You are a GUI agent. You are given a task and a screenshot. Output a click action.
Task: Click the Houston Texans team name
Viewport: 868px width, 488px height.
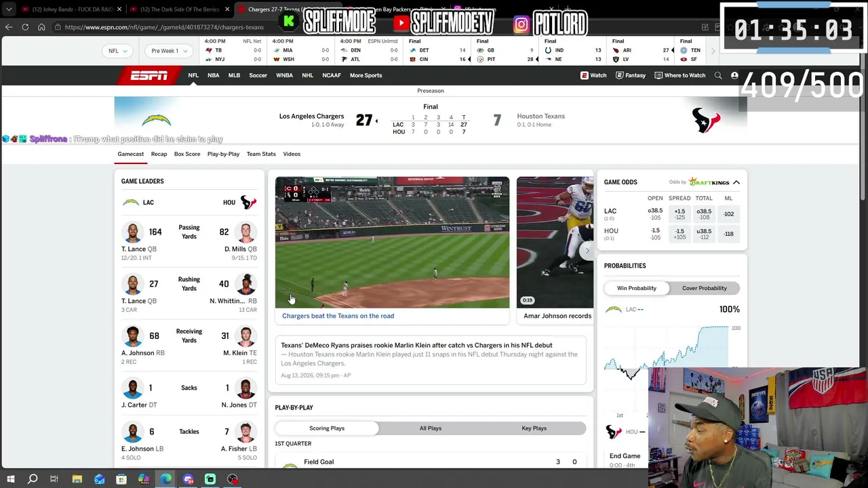coord(540,116)
